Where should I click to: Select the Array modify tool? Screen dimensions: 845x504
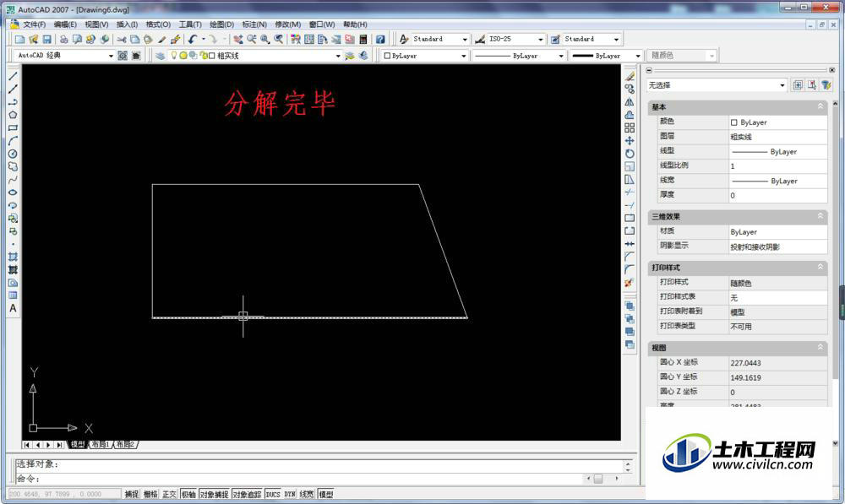630,128
